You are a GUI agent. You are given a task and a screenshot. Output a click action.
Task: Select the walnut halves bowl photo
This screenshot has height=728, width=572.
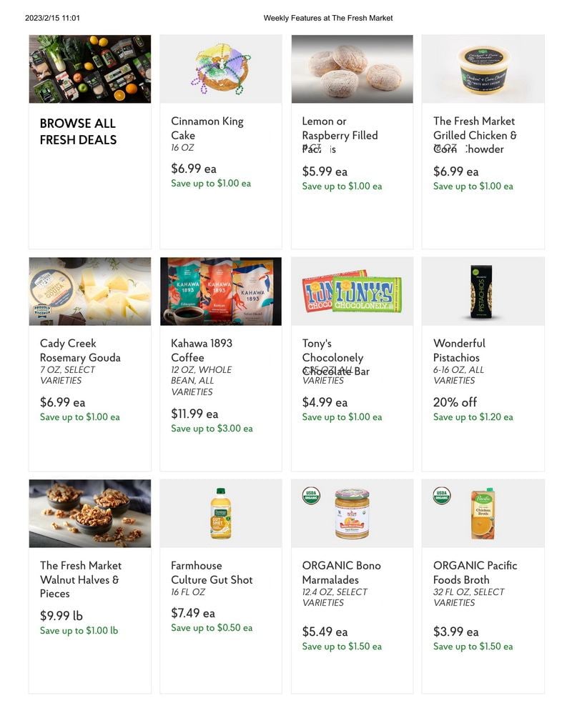[x=89, y=514]
